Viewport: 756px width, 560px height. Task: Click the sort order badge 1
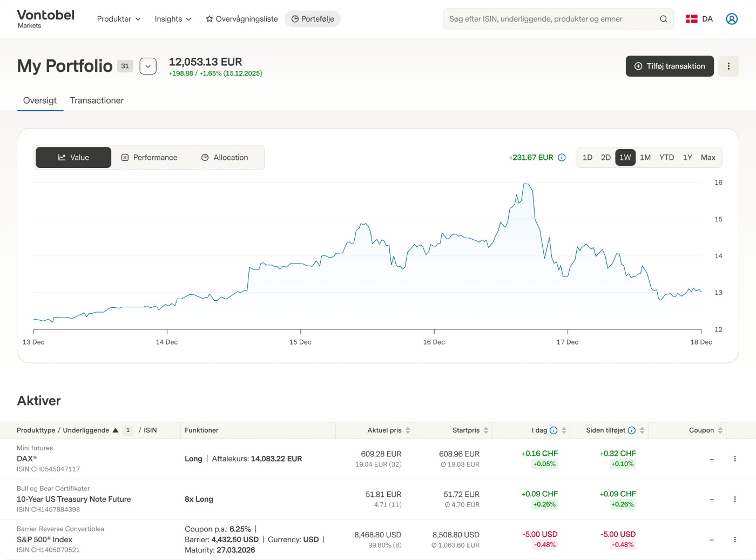pyautogui.click(x=128, y=430)
